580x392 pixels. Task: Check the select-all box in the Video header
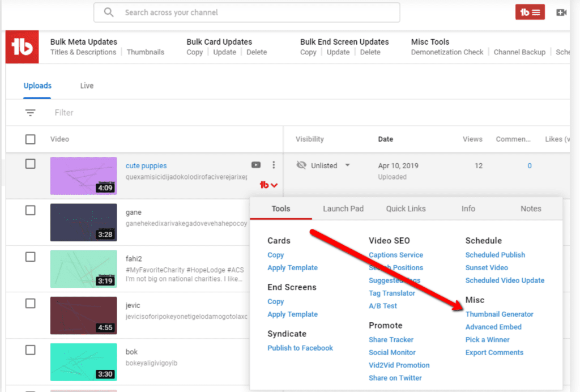coord(31,139)
